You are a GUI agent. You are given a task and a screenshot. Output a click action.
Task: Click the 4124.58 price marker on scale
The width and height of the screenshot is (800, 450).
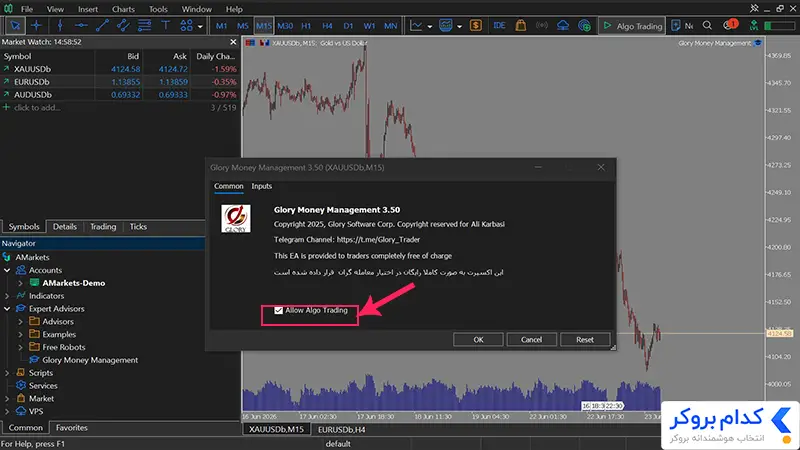coord(779,333)
